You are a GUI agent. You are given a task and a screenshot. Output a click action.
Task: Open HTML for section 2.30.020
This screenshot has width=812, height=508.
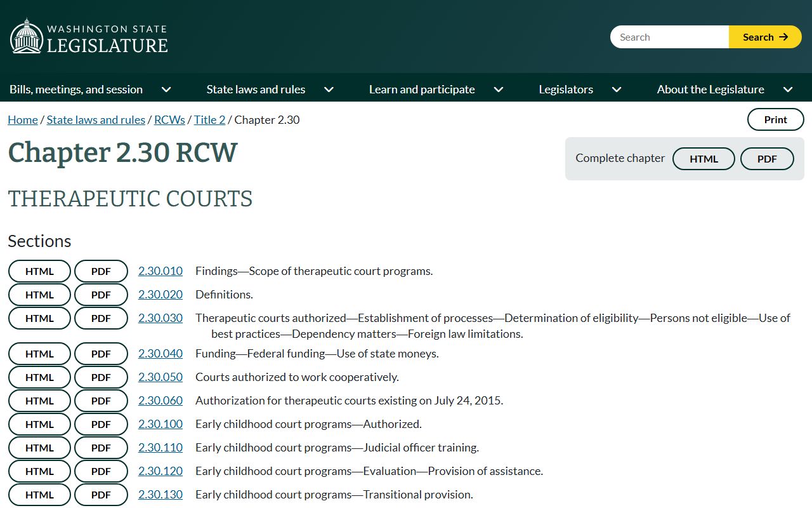(x=39, y=295)
